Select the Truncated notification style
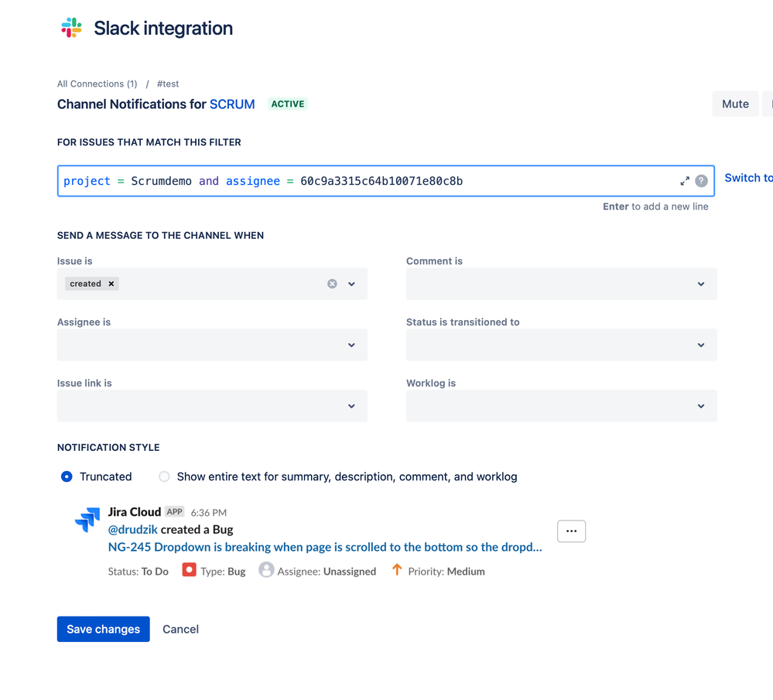Image resolution: width=773 pixels, height=700 pixels. pyautogui.click(x=67, y=476)
